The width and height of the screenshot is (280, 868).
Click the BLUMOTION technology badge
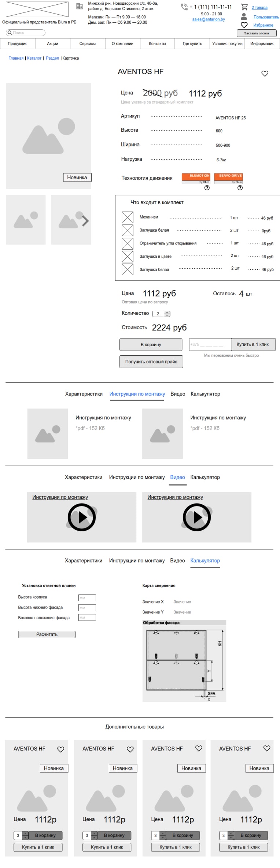[x=196, y=178]
